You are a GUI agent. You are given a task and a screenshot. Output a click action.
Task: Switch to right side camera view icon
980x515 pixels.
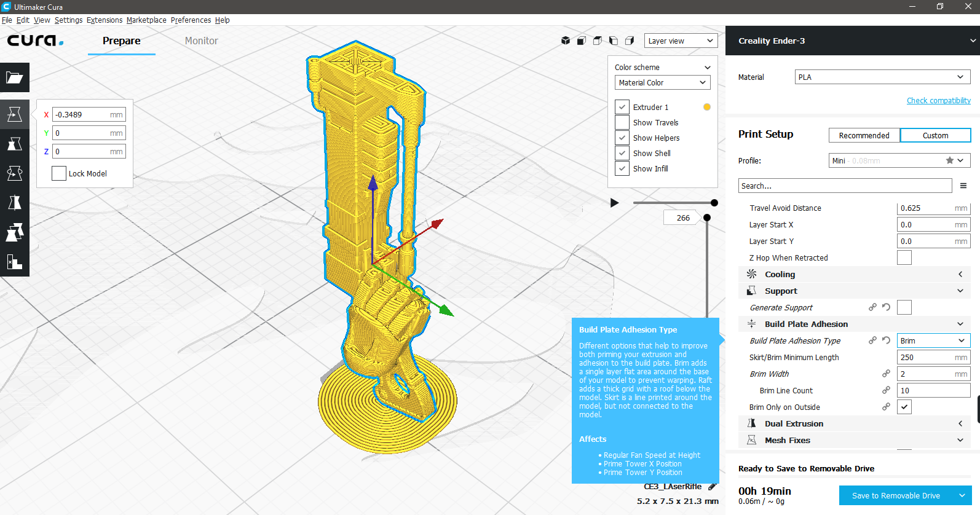pos(630,41)
